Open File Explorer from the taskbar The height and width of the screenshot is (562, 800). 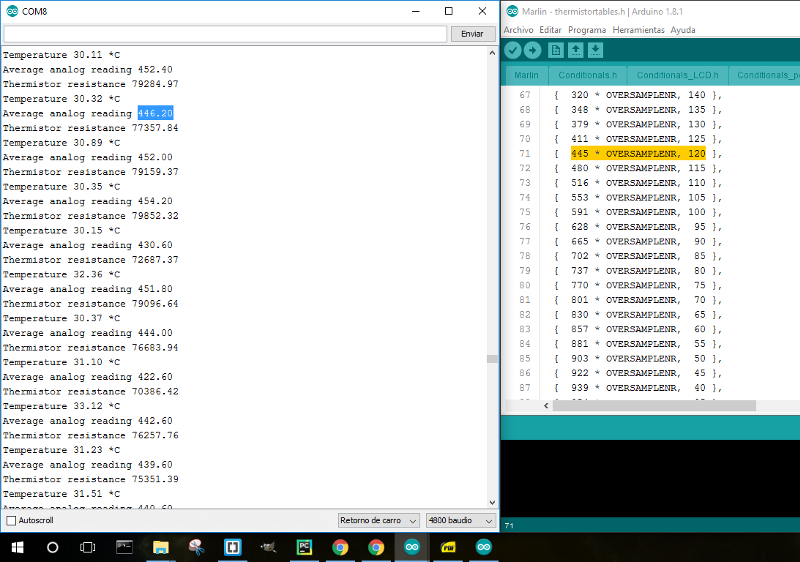point(161,547)
